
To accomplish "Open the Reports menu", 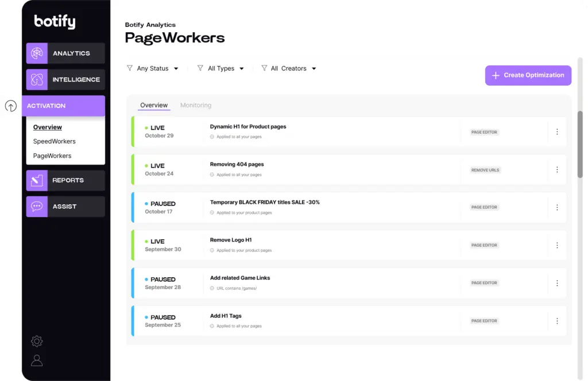I will [65, 180].
